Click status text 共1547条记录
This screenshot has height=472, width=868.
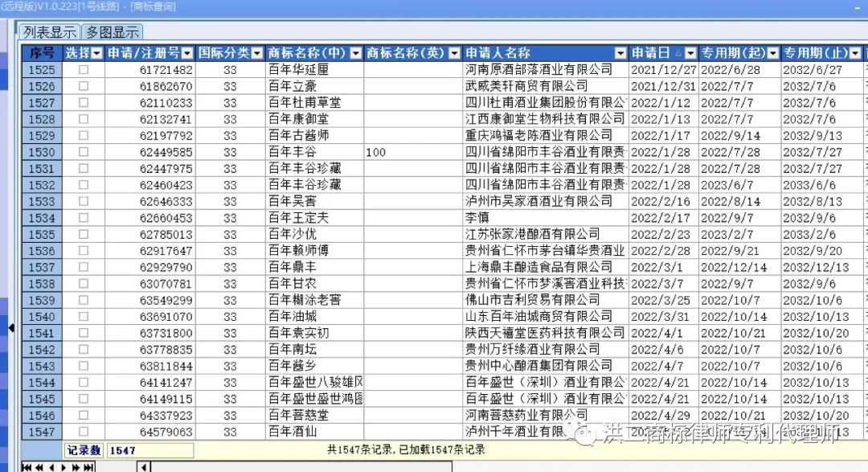click(x=361, y=449)
